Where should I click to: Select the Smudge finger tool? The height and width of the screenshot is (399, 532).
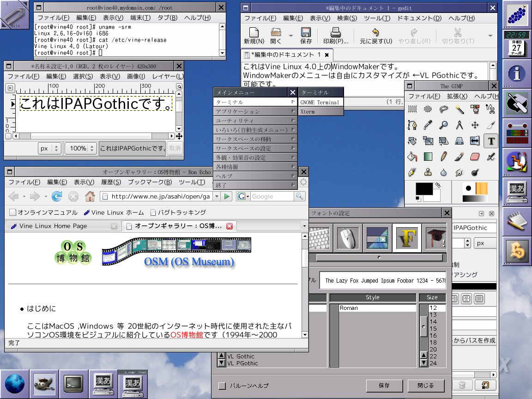pos(459,172)
